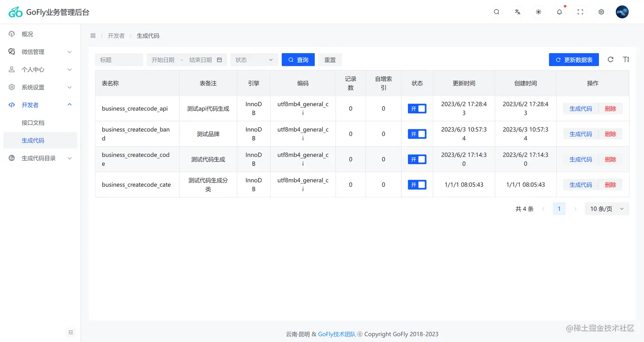
Task: Click the business_createcode_cate table name cell
Action: [x=137, y=185]
